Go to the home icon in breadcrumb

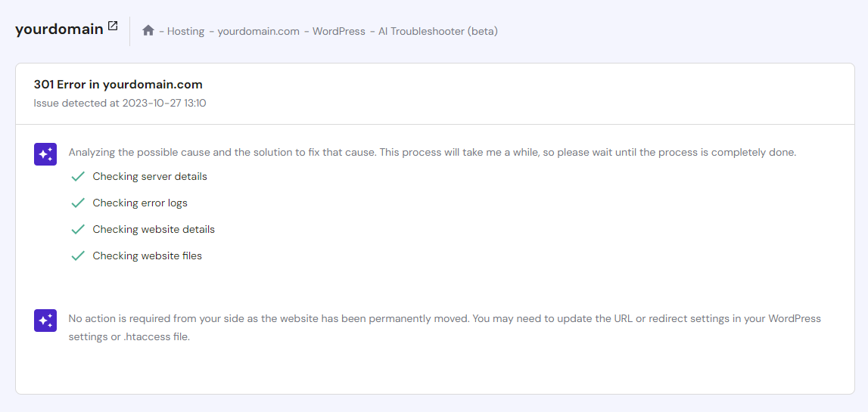[148, 31]
